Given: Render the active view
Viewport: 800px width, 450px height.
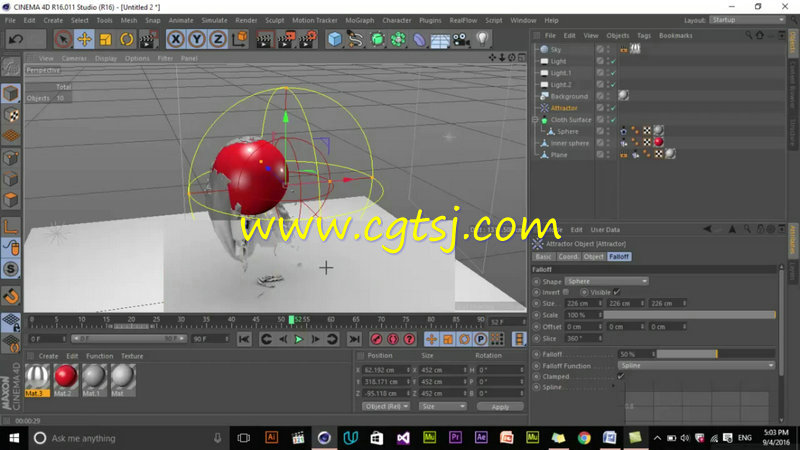Looking at the screenshot, I should 264,39.
